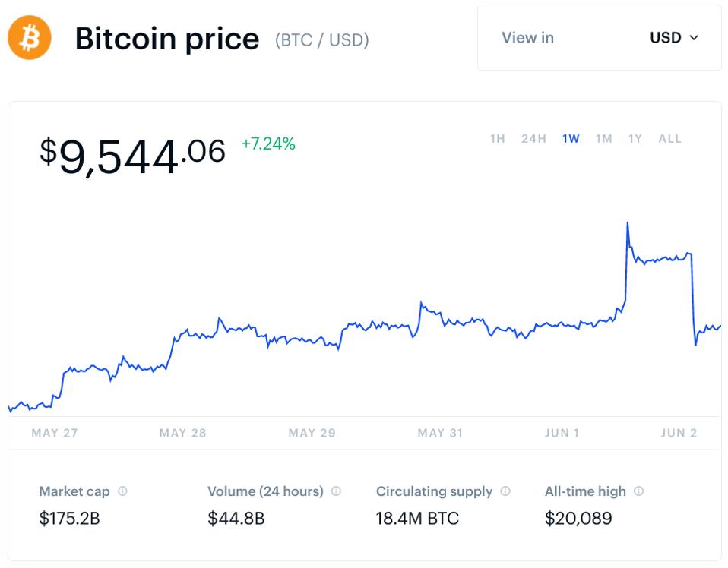Open the View in currency dropdown
The width and height of the screenshot is (728, 568).
tap(673, 38)
